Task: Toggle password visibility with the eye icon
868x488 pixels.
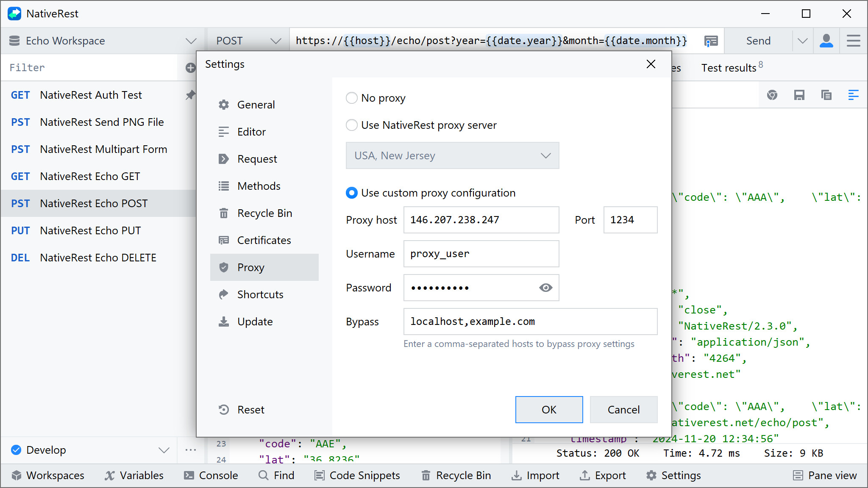Action: pyautogui.click(x=545, y=288)
